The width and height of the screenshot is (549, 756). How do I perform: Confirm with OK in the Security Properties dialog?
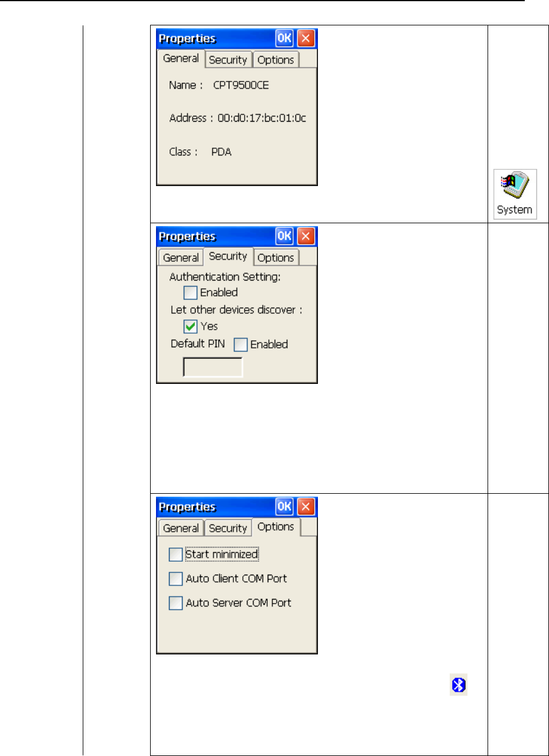[284, 237]
